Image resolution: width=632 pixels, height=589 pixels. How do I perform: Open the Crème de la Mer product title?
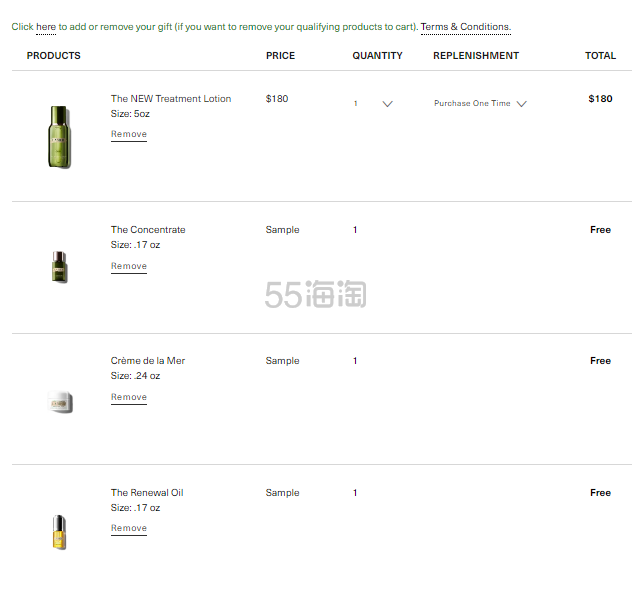pyautogui.click(x=148, y=361)
